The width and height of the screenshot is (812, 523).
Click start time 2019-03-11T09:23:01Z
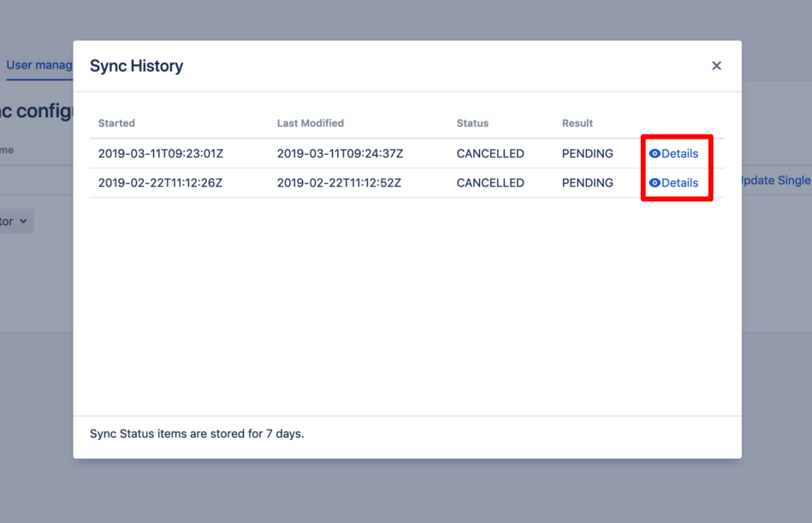tap(161, 153)
